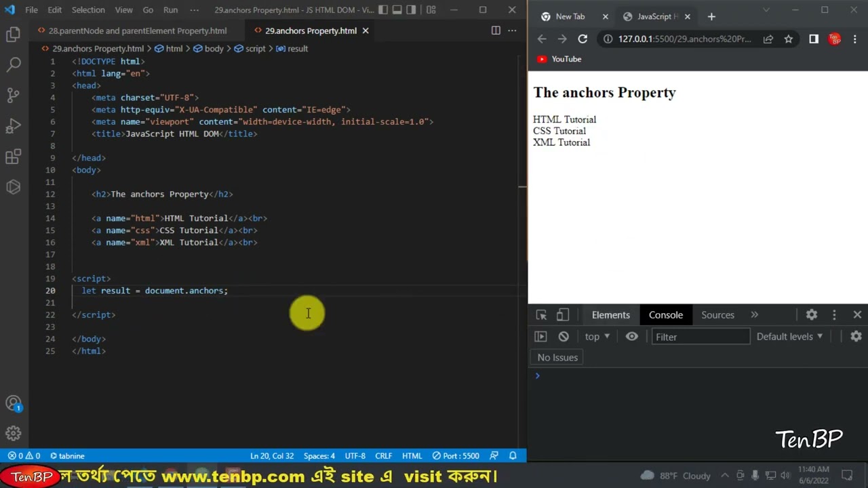Click the body breadcrumb item
Image resolution: width=868 pixels, height=488 pixels.
point(208,49)
